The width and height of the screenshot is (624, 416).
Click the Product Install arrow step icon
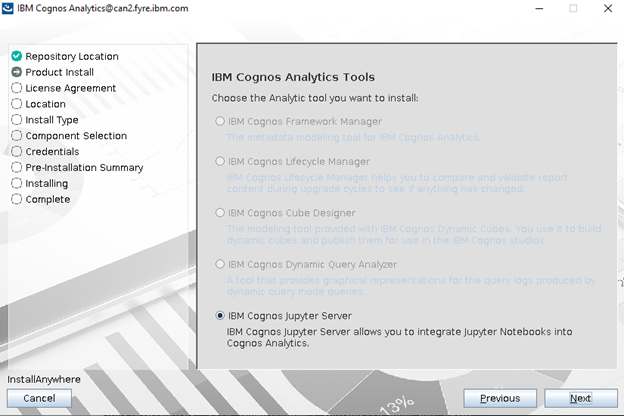coord(16,72)
